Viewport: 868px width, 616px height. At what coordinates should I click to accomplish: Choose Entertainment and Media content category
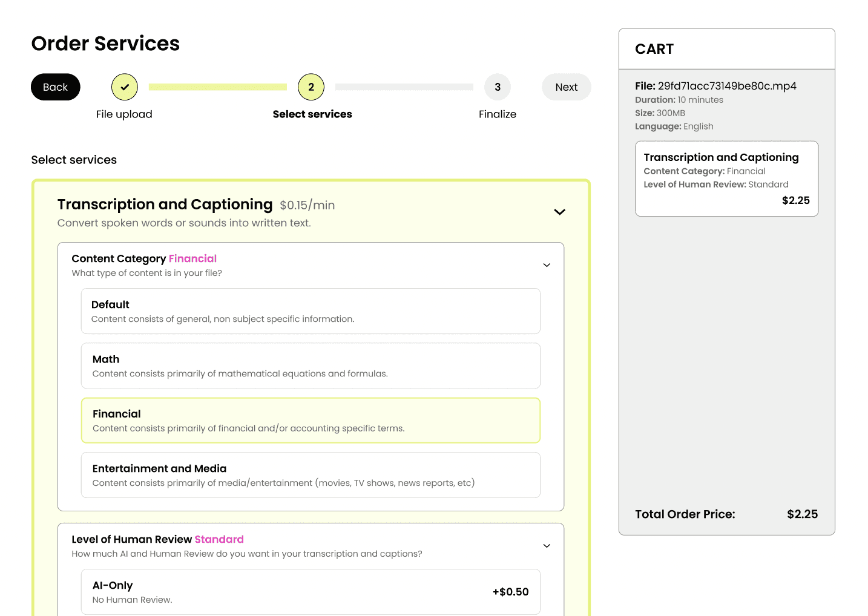coord(311,475)
